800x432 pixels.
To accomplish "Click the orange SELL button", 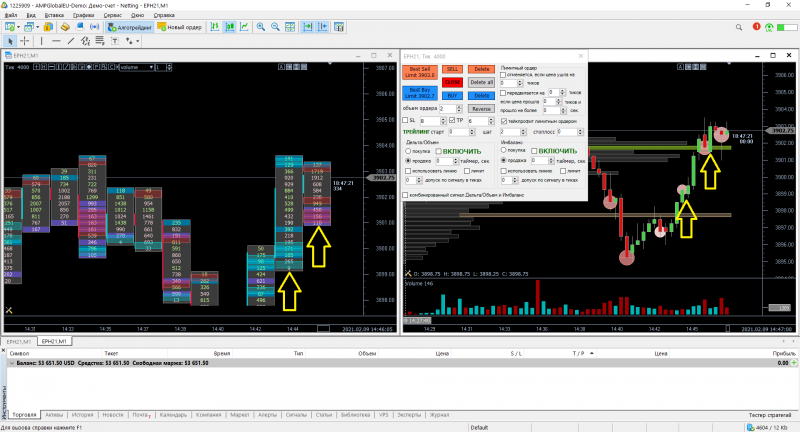I will point(452,69).
